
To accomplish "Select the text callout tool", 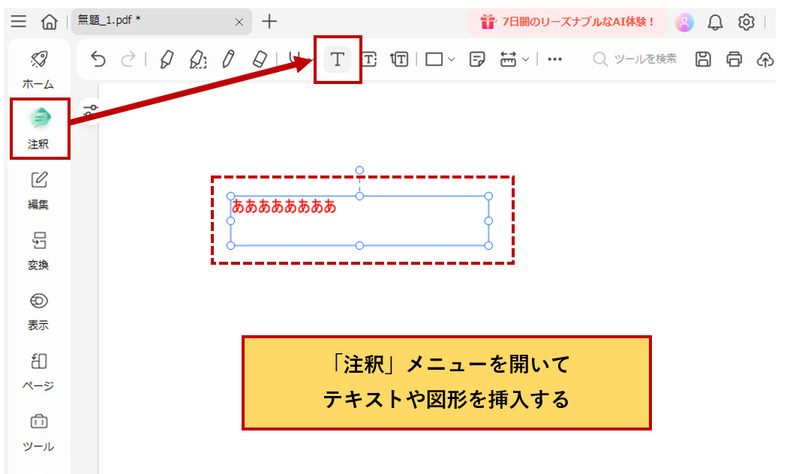I will (x=399, y=60).
